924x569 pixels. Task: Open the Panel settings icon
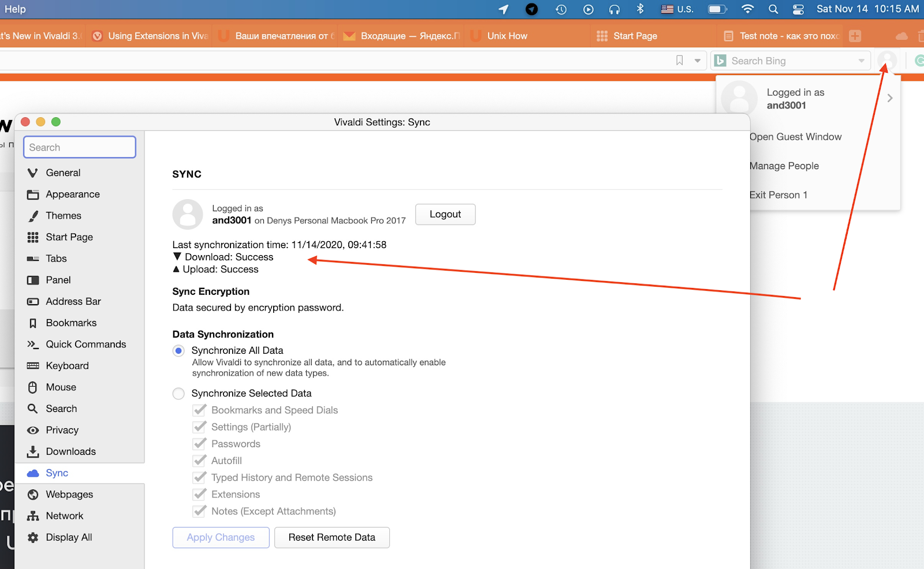pos(33,280)
